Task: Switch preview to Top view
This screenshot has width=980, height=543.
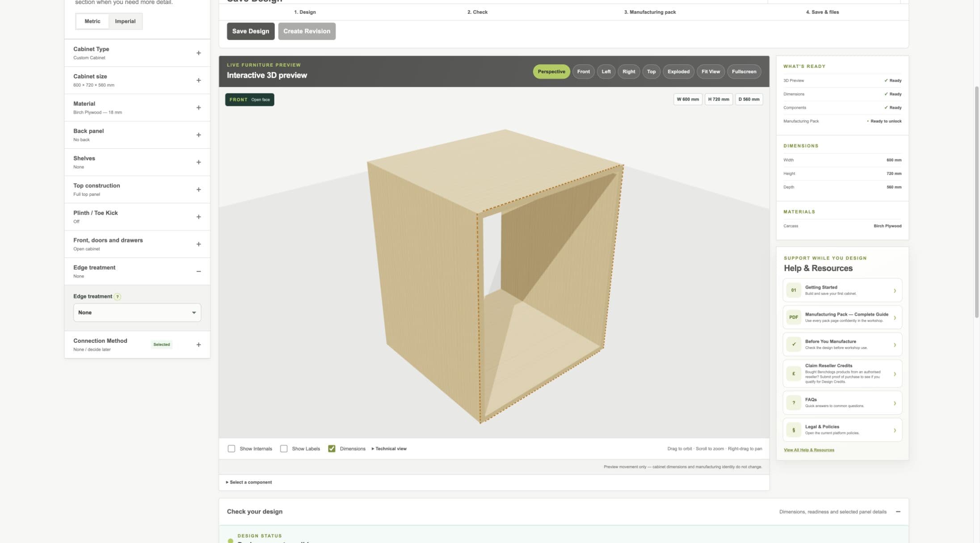Action: click(651, 72)
